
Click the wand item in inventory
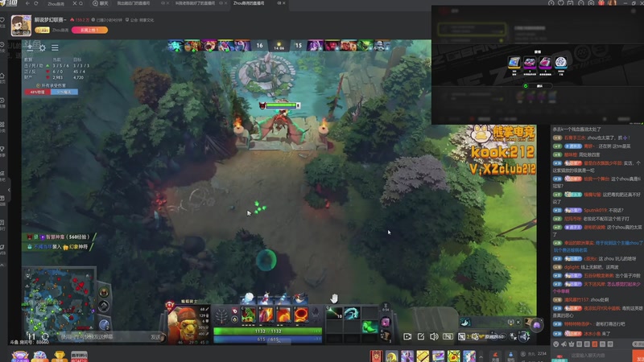coord(334,314)
